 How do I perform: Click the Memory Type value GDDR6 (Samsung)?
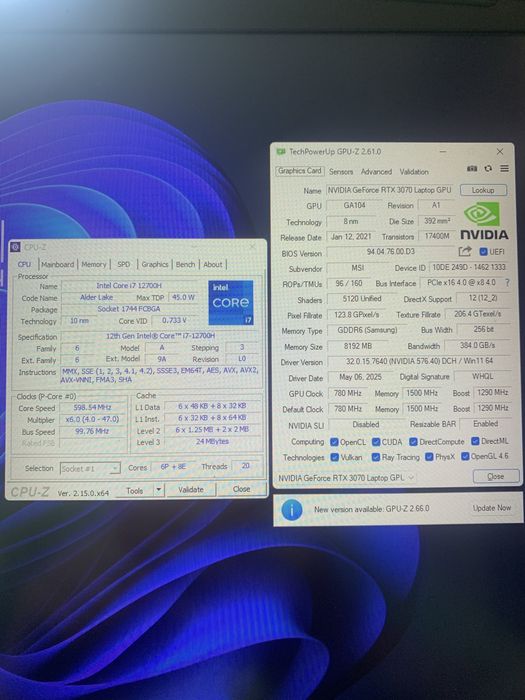point(367,330)
